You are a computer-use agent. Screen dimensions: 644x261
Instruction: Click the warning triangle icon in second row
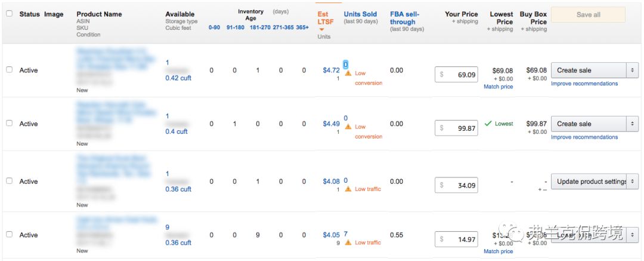(348, 127)
